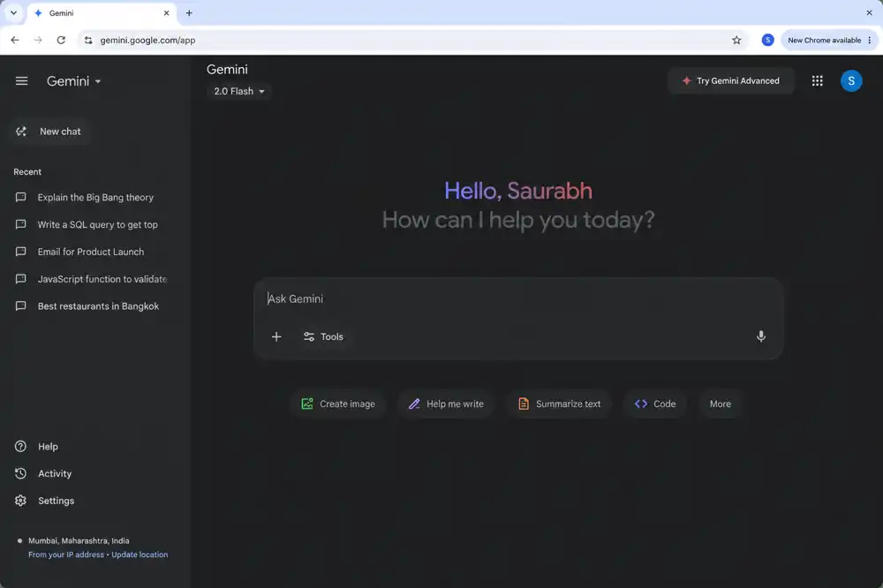Click Best restaurants in Bangkok text
Image resolution: width=883 pixels, height=588 pixels.
pos(98,306)
